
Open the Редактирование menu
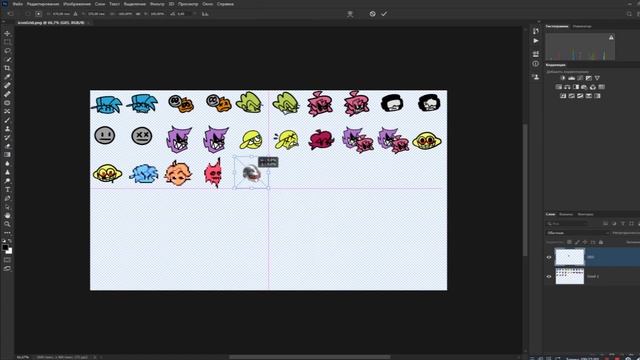click(x=42, y=4)
